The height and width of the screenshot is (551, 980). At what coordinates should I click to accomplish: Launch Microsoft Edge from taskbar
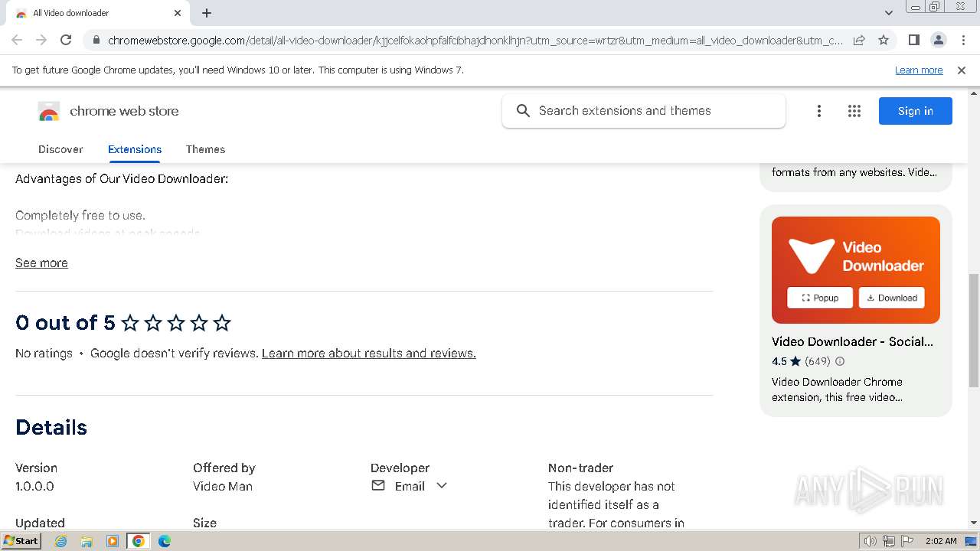pos(164,541)
